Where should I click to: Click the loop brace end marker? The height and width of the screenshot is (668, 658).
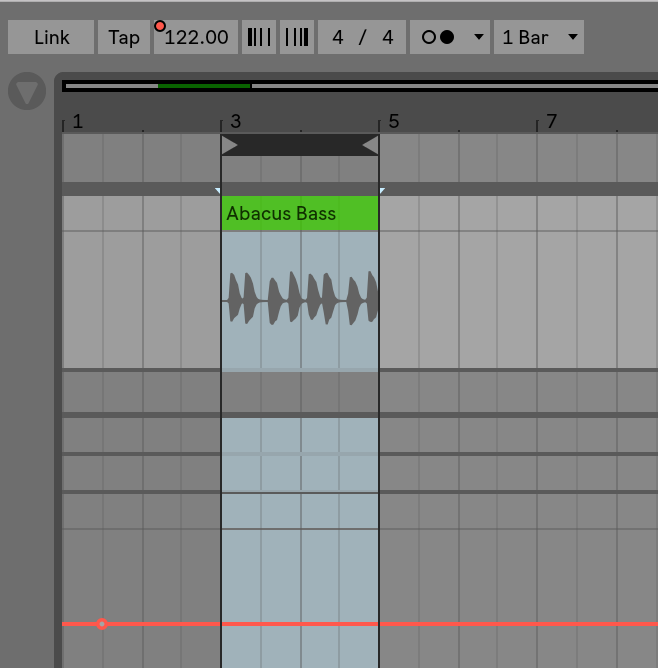370,146
